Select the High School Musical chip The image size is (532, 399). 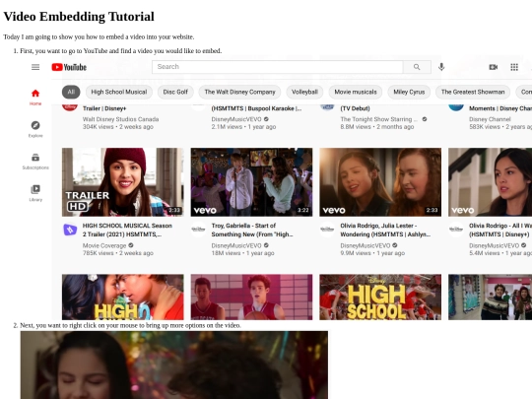pos(119,92)
